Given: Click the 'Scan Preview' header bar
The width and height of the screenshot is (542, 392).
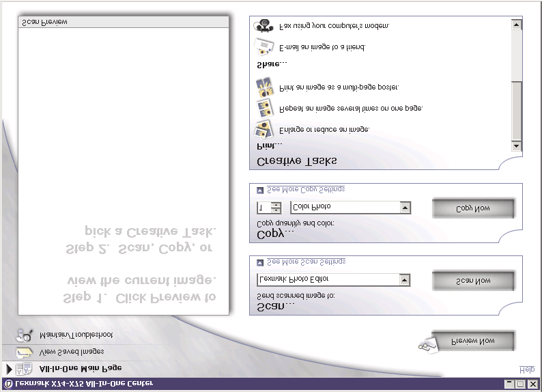Looking at the screenshot, I should click(124, 22).
